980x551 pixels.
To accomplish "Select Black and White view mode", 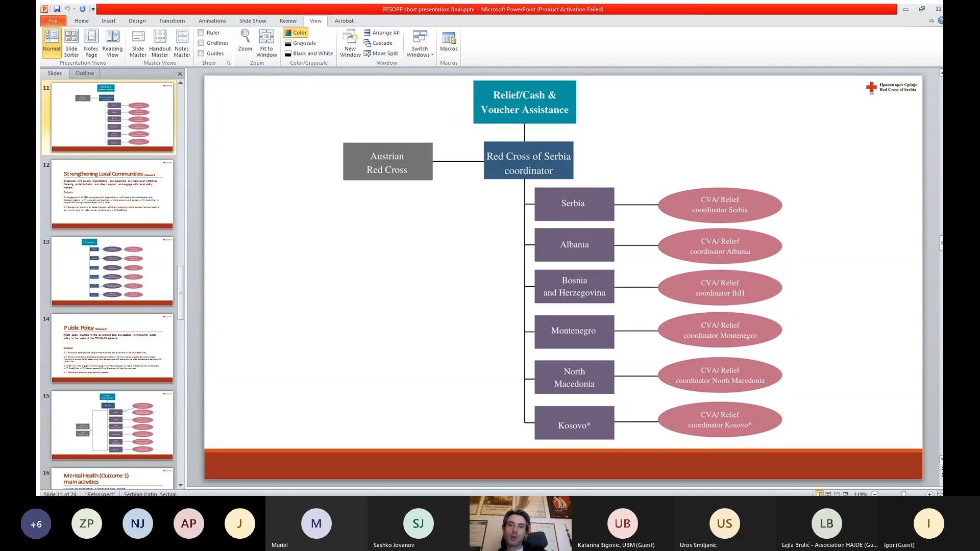I will [309, 54].
